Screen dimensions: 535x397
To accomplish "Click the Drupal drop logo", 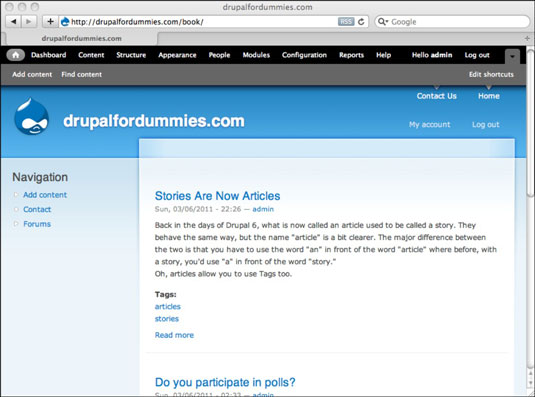I will 31,117.
